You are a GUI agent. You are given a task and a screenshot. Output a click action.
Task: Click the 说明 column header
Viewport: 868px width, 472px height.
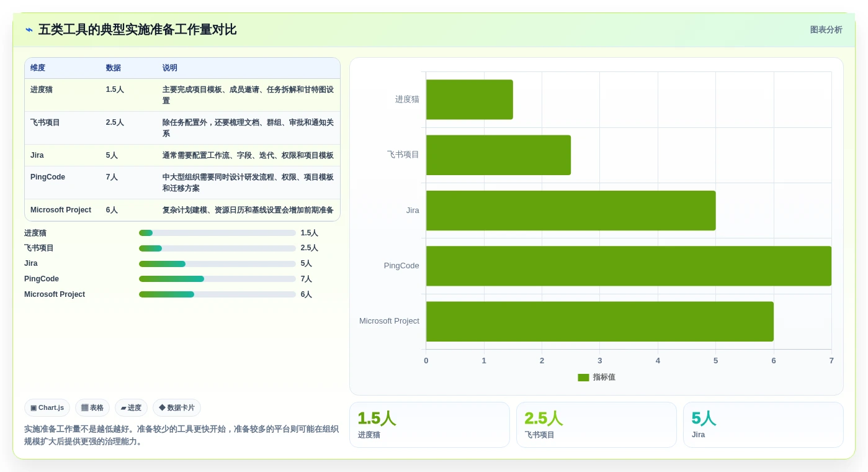click(170, 68)
